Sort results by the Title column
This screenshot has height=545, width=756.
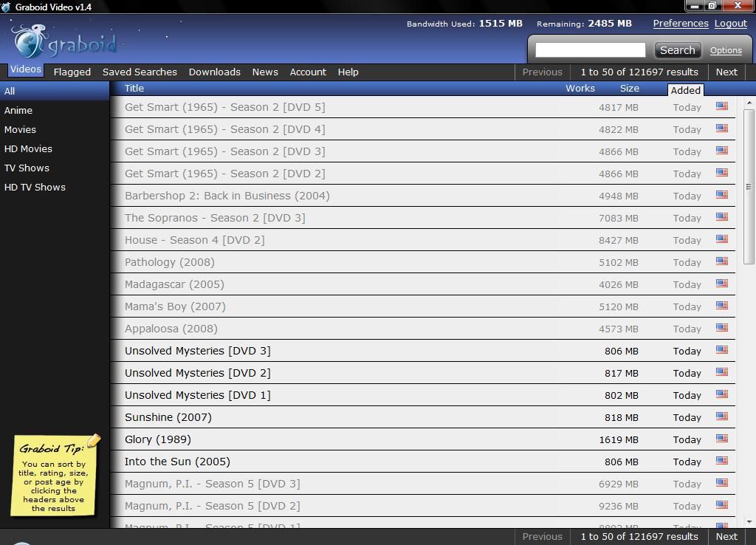[x=134, y=89]
